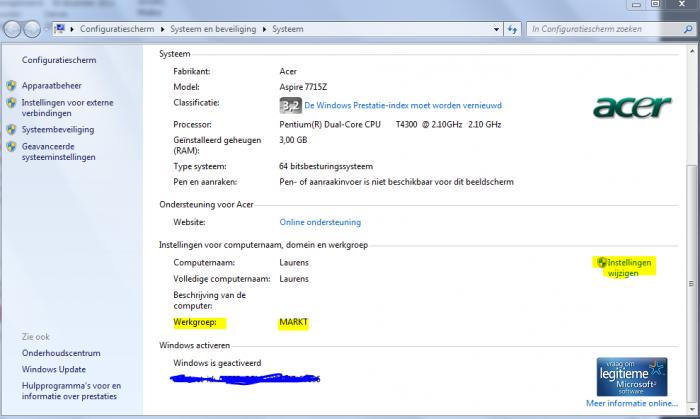Click Windows is geactiveerd text
The image size is (700, 419).
[217, 363]
